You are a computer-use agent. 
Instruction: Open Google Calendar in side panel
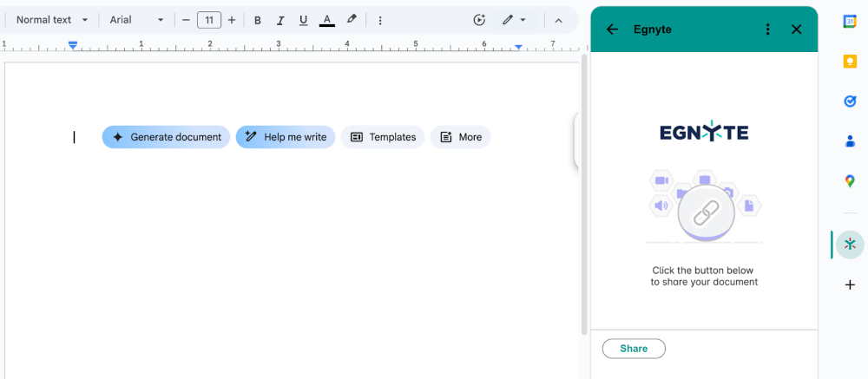point(850,23)
